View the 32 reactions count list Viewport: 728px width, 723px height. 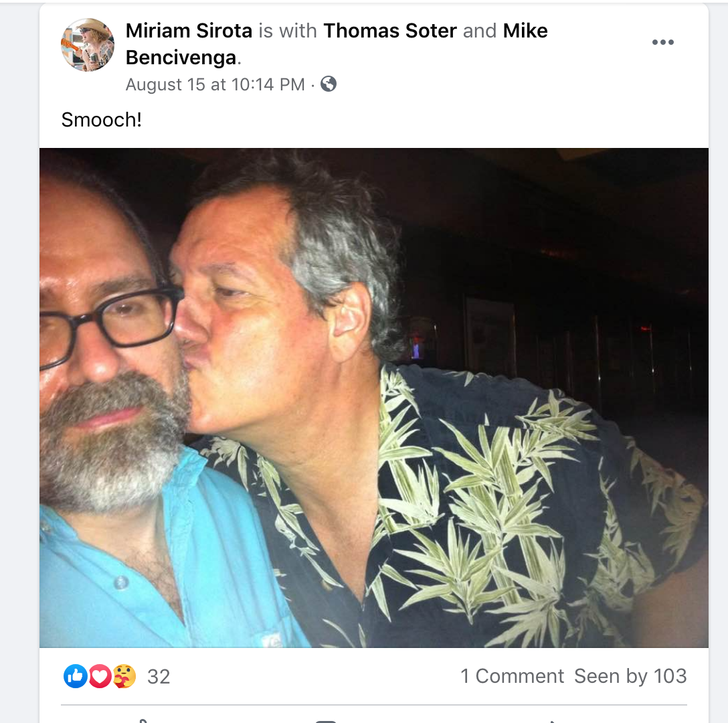tap(159, 677)
